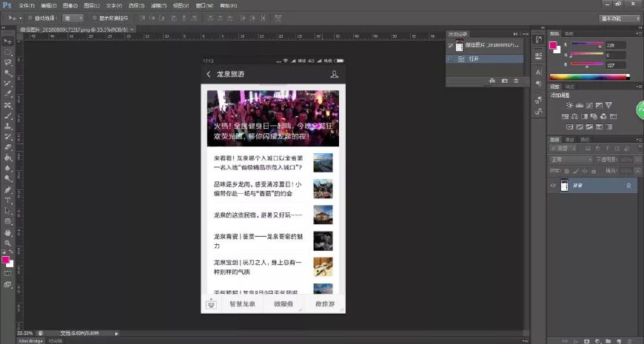
Task: Open Move tool preset picker arrow
Action: [x=20, y=18]
